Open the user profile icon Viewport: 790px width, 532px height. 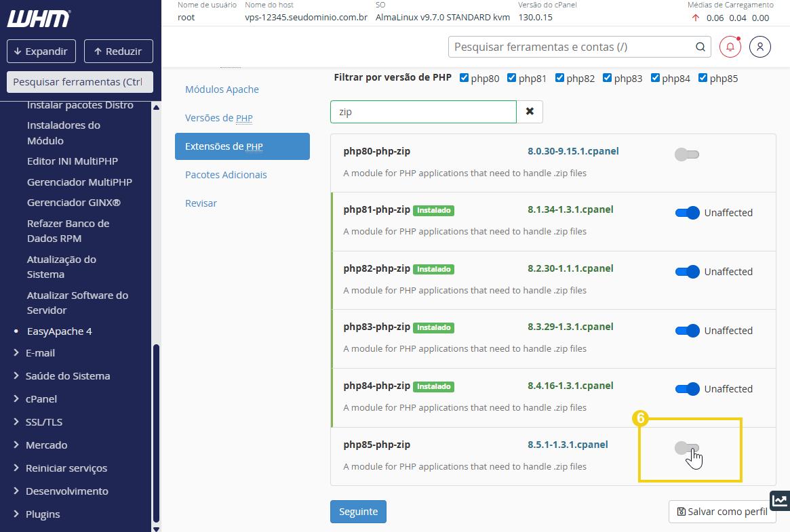(x=760, y=46)
